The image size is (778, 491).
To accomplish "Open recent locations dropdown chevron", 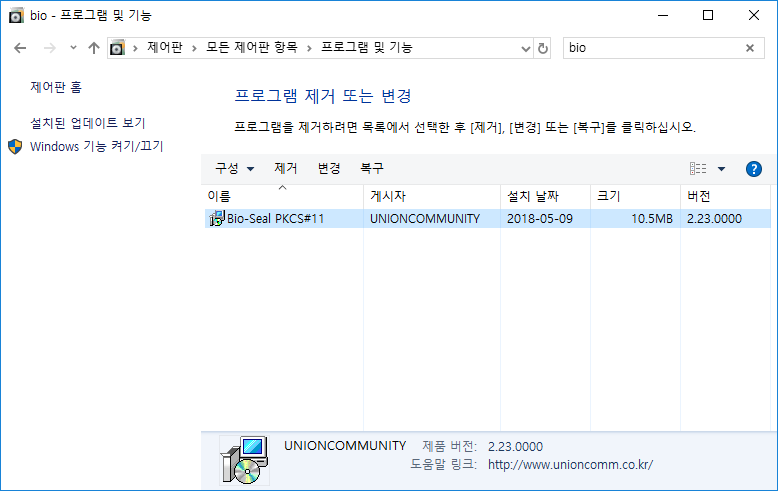I will (73, 48).
